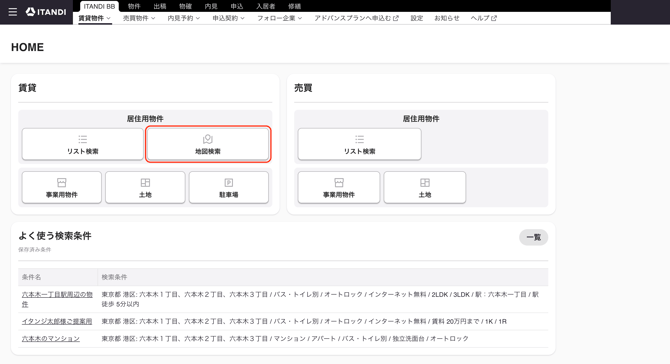Expand the フォロー企業 (followed companies) dropdown menu

click(279, 18)
